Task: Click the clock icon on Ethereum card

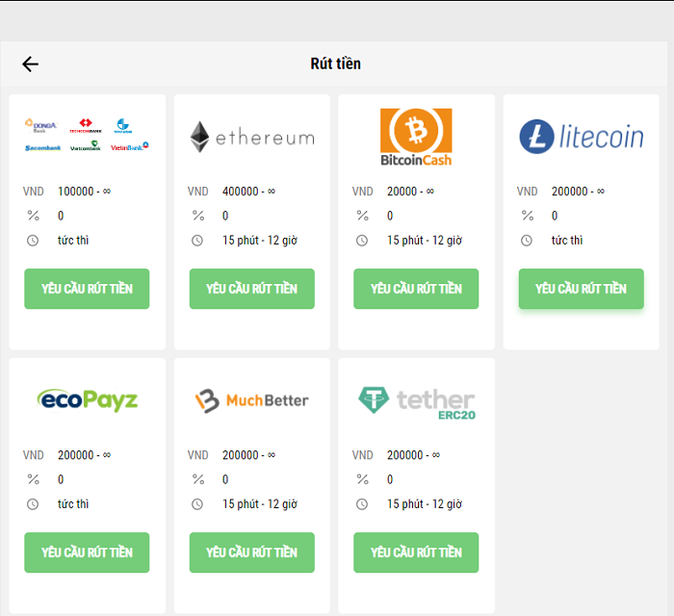Action: pyautogui.click(x=197, y=241)
